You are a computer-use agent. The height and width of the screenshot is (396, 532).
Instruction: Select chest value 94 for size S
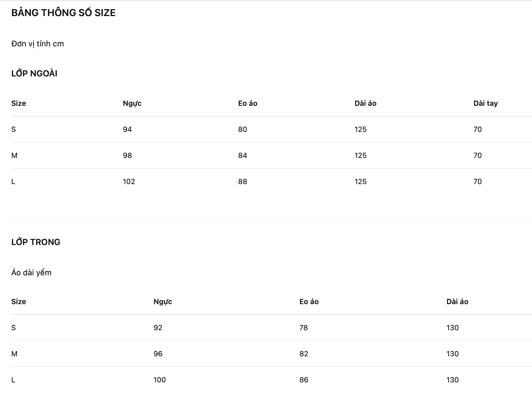tap(127, 129)
